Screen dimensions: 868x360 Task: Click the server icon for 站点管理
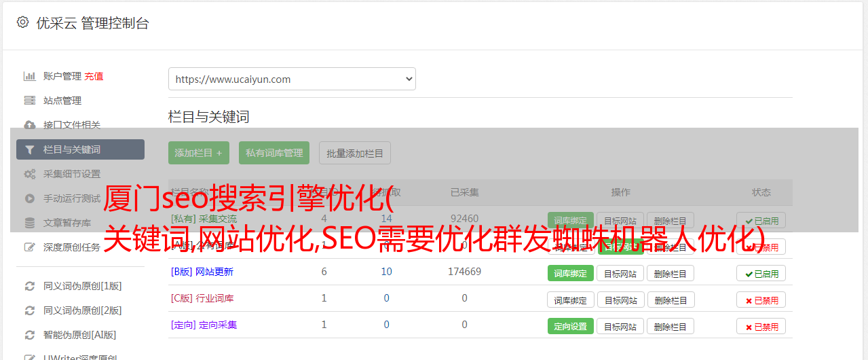pyautogui.click(x=30, y=101)
